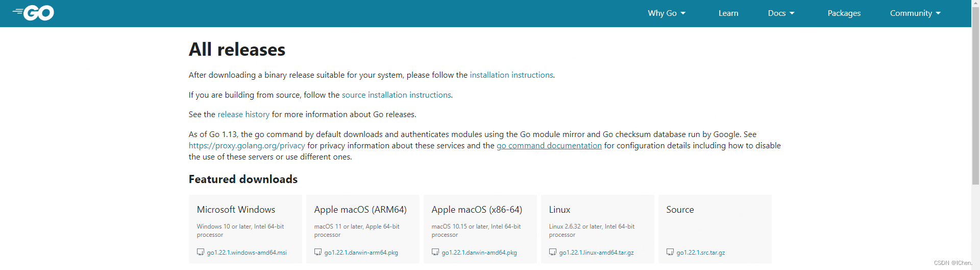This screenshot has height=270, width=980.
Task: Download go1.22.1.src.tar.gz source archive
Action: click(700, 253)
